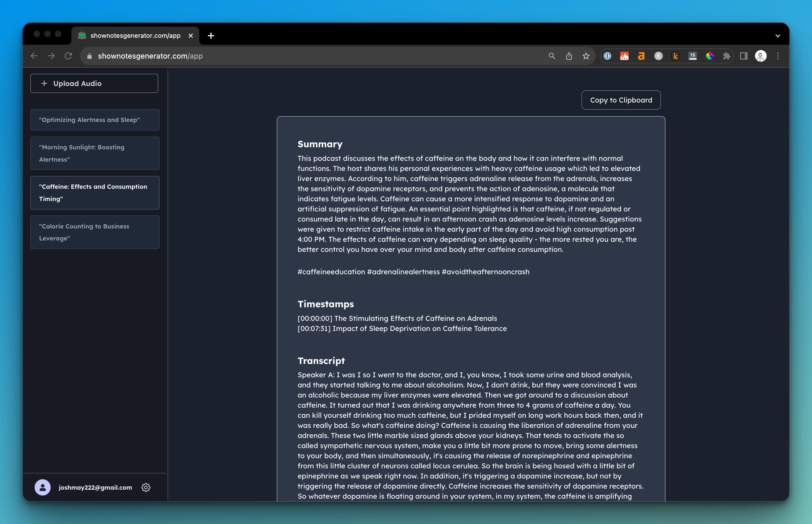Viewport: 812px width, 524px height.
Task: Select the shownotesgenerator.com/app tab
Action: pyautogui.click(x=135, y=35)
